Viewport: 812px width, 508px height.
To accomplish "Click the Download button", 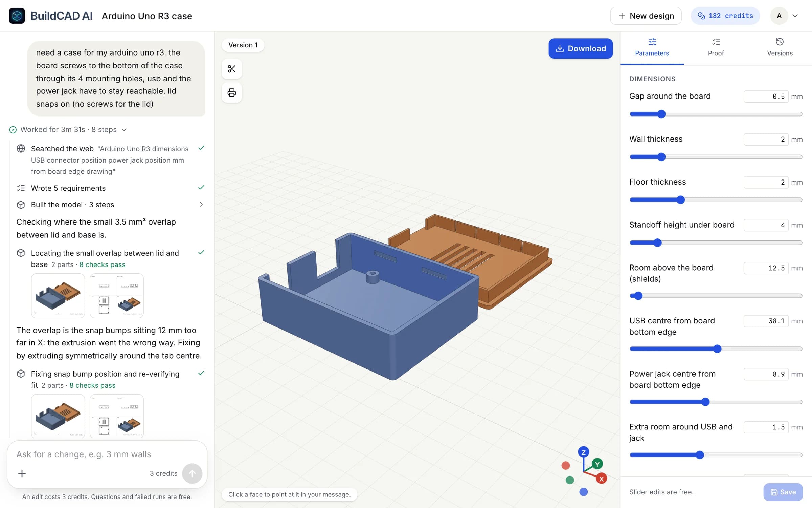I will 581,48.
